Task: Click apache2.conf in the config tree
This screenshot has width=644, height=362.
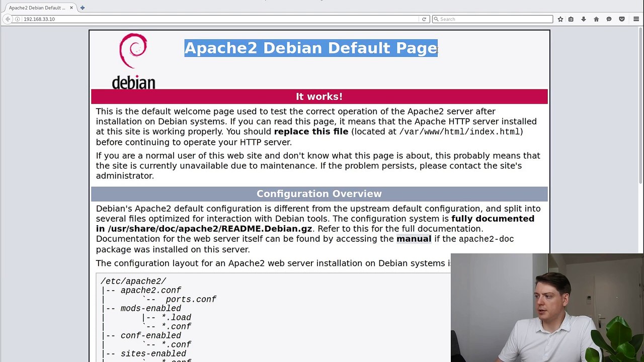Action: 151,290
